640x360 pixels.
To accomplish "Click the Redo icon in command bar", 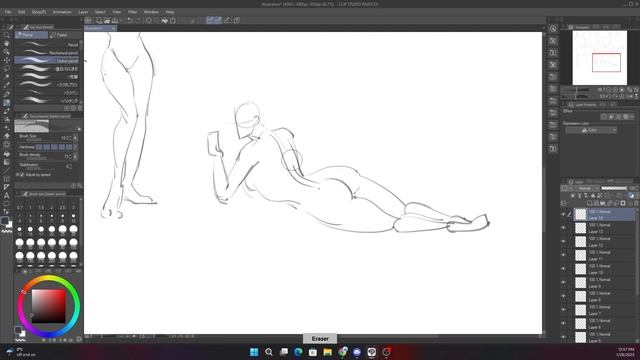I will click(138, 20).
